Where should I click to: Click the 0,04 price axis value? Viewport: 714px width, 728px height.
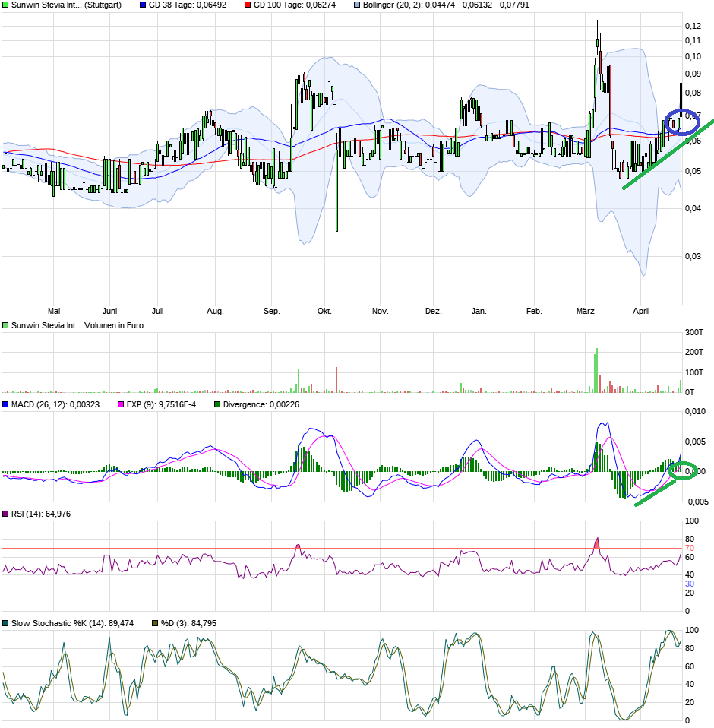click(693, 208)
